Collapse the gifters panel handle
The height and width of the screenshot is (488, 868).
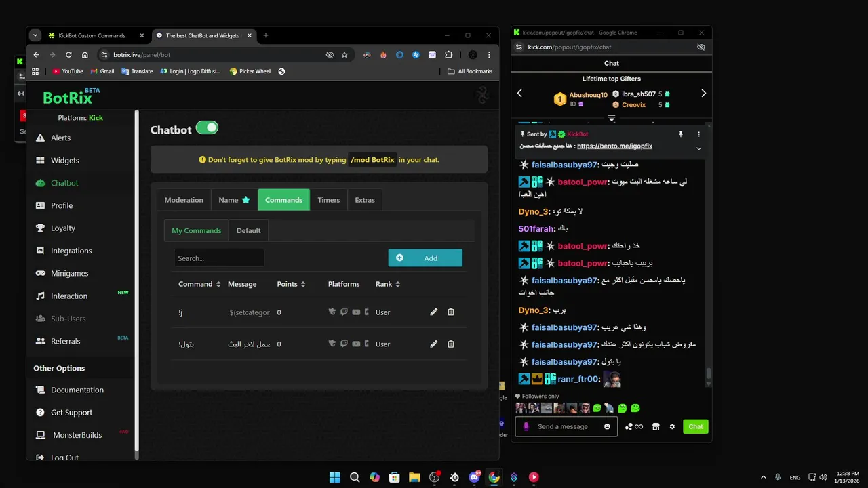click(611, 118)
